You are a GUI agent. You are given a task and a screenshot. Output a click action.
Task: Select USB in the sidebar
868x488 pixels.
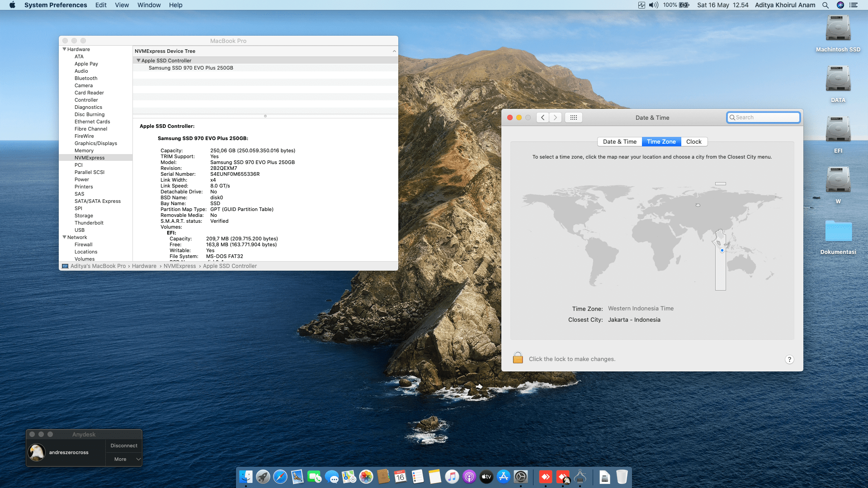80,230
